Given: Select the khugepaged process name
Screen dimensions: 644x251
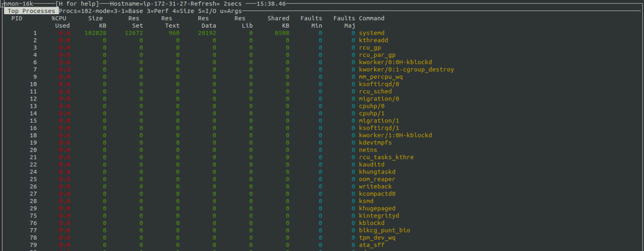Looking at the screenshot, I should (x=377, y=208).
